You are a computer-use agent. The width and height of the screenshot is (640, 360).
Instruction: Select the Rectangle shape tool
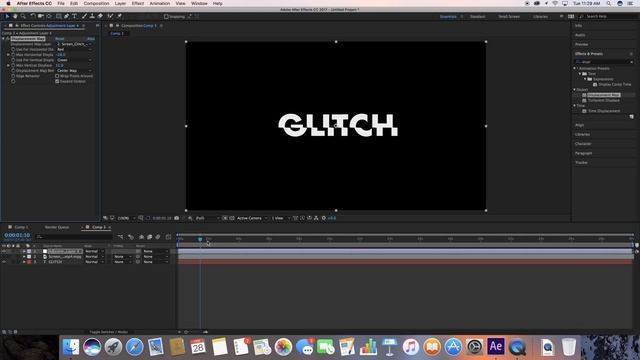click(59, 16)
